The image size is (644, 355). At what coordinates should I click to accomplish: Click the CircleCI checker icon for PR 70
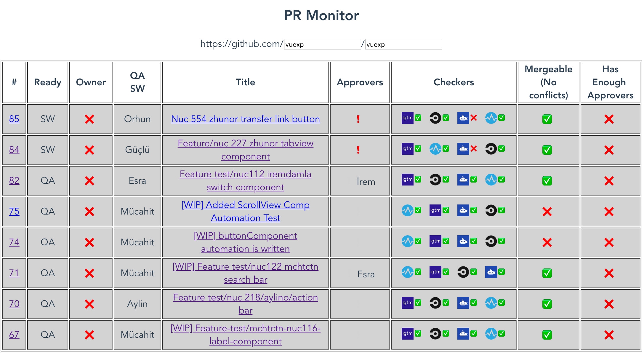click(435, 303)
